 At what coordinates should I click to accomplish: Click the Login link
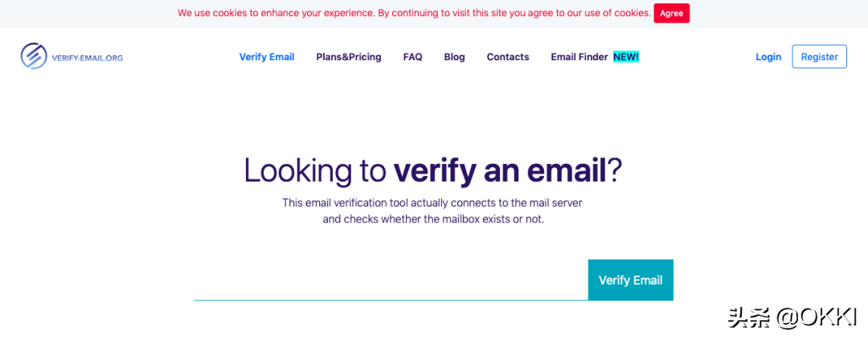point(768,56)
